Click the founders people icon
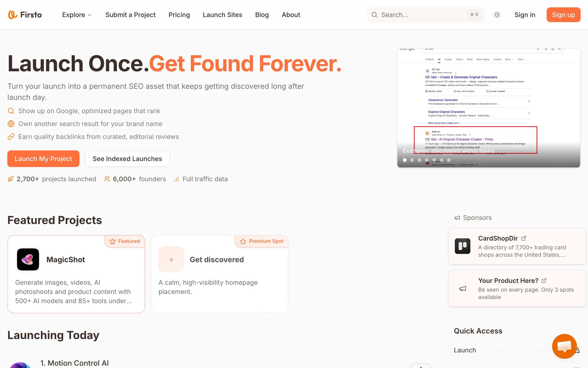 coord(107,179)
